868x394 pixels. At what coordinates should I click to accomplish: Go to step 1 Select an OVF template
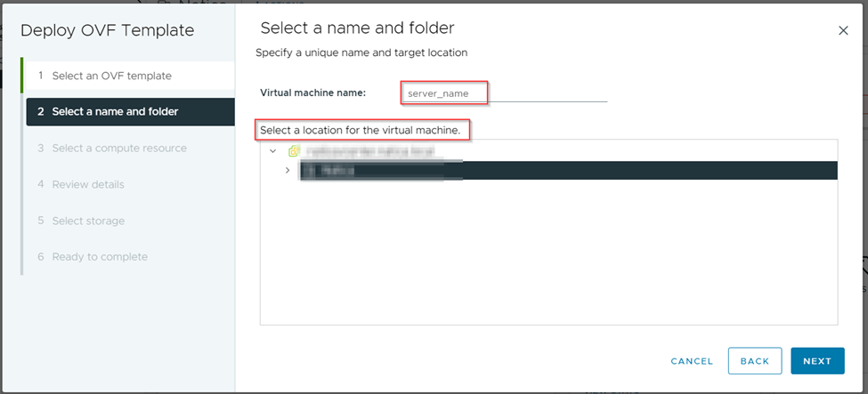[111, 76]
